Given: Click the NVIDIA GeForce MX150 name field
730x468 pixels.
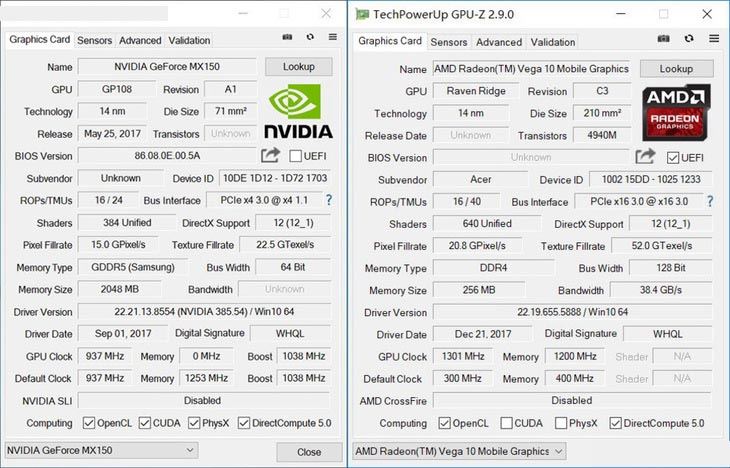Looking at the screenshot, I should click(167, 67).
